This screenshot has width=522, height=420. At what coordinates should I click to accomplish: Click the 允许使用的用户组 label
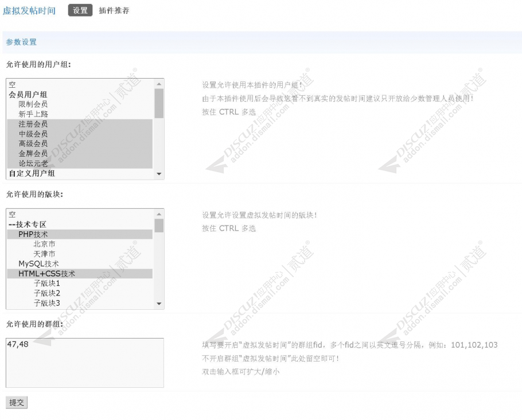click(38, 65)
